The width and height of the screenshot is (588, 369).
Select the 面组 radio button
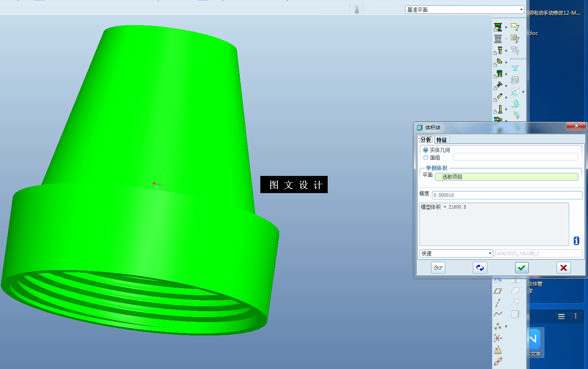point(426,158)
